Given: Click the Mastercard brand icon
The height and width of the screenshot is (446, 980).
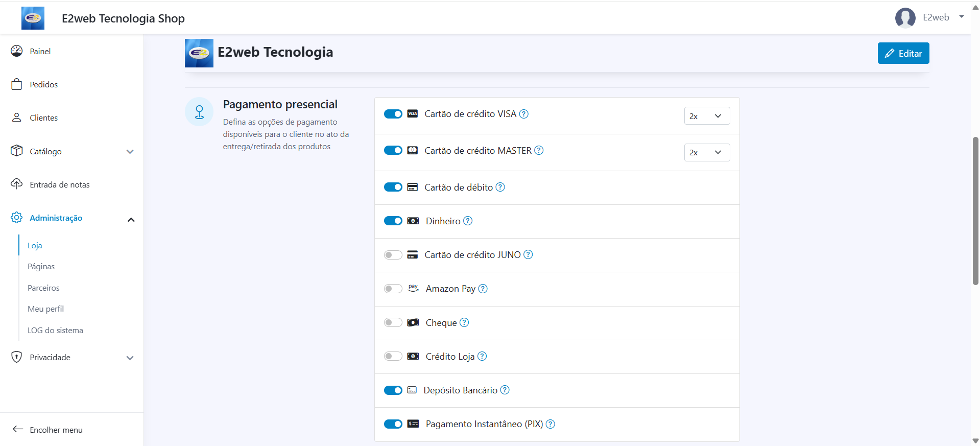Looking at the screenshot, I should click(413, 150).
